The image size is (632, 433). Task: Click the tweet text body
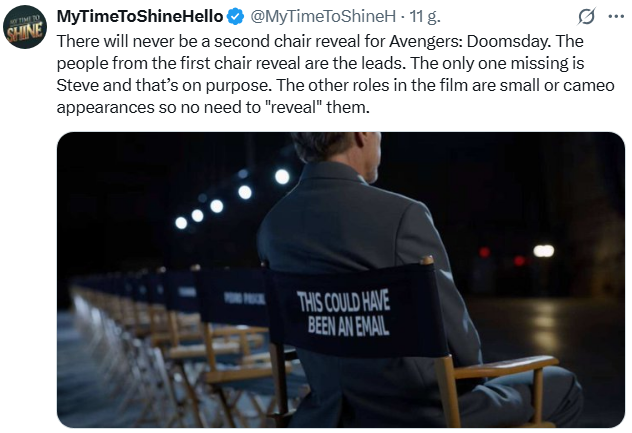[320, 75]
